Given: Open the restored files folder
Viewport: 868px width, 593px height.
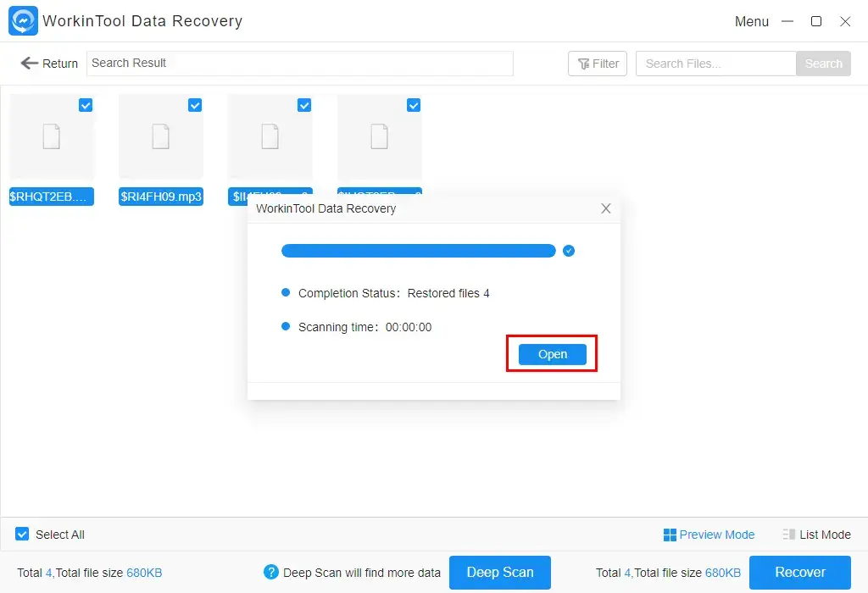Looking at the screenshot, I should 552,354.
